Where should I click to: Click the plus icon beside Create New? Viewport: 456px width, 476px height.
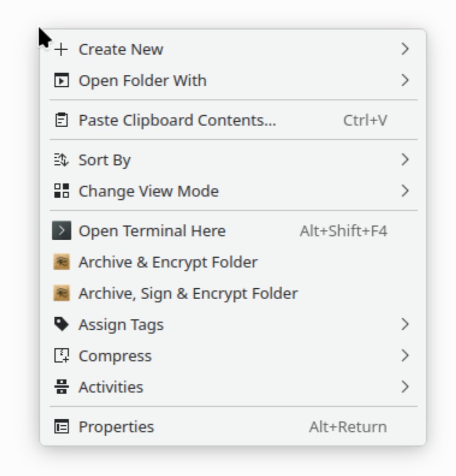click(x=62, y=50)
